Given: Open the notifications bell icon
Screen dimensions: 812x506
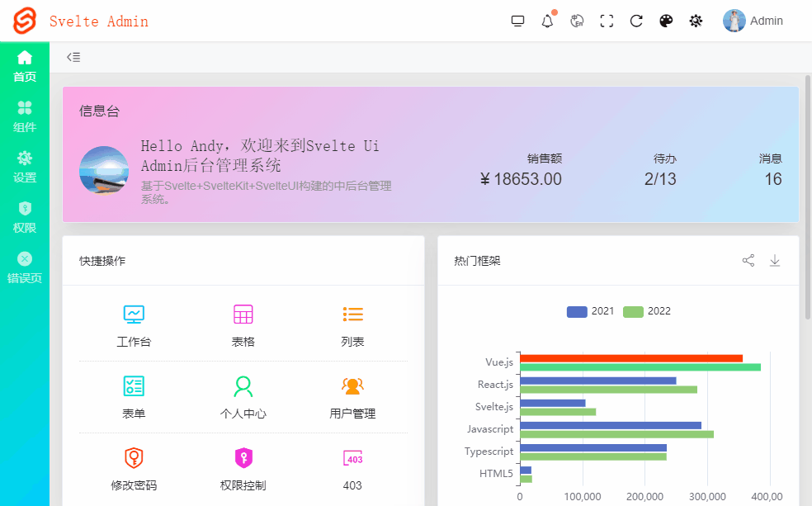Looking at the screenshot, I should pyautogui.click(x=546, y=21).
